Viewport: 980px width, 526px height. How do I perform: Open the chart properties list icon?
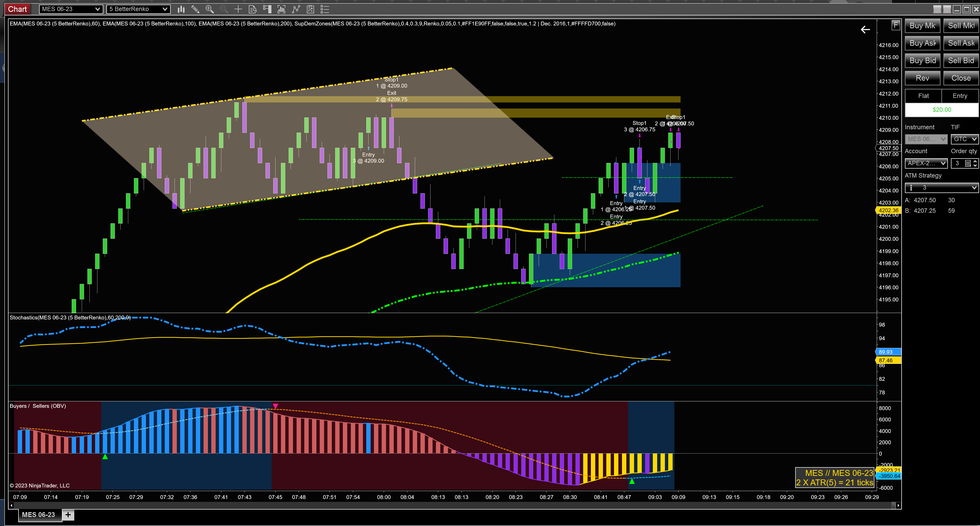[x=325, y=9]
